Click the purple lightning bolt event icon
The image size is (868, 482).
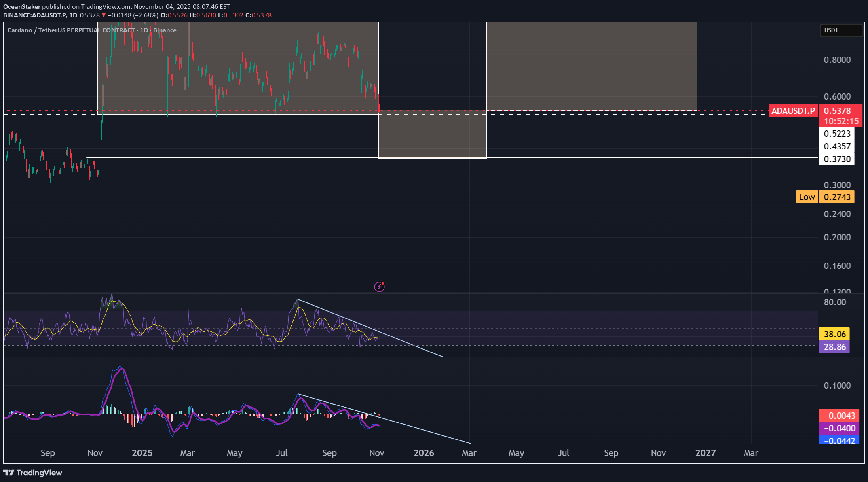pyautogui.click(x=379, y=287)
